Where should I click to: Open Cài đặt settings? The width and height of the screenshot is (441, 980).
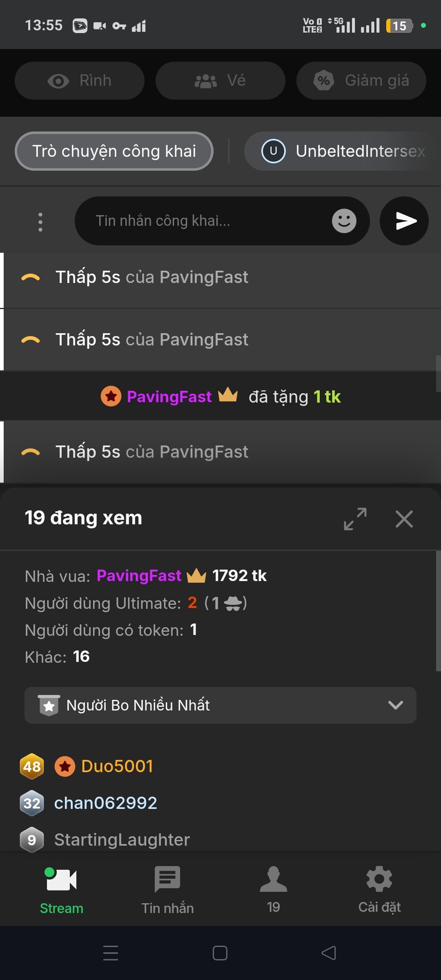[379, 890]
